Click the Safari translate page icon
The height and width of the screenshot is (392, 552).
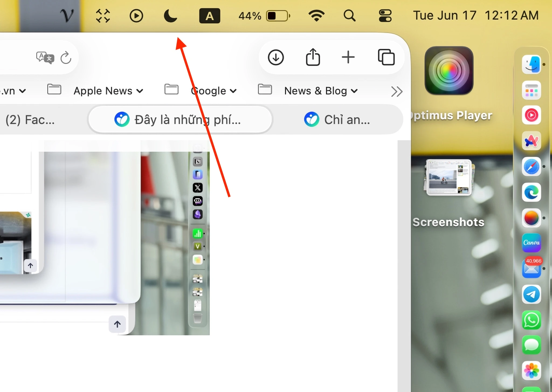click(45, 57)
